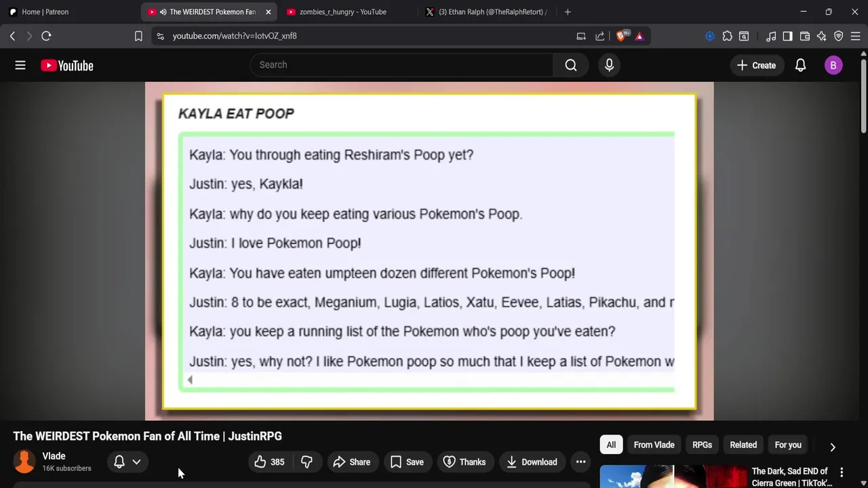Send Thanks to the creator
The height and width of the screenshot is (488, 868).
(x=465, y=462)
